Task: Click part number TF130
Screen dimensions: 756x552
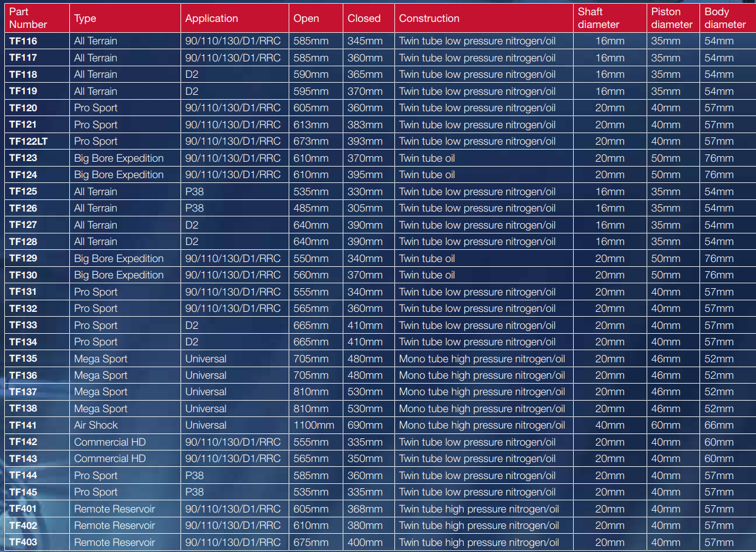Action: [x=23, y=275]
